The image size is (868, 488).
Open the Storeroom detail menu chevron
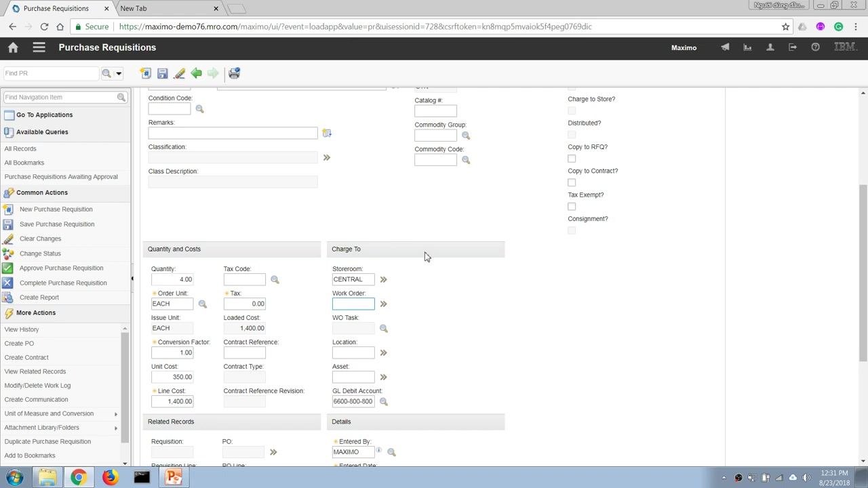[x=383, y=279]
